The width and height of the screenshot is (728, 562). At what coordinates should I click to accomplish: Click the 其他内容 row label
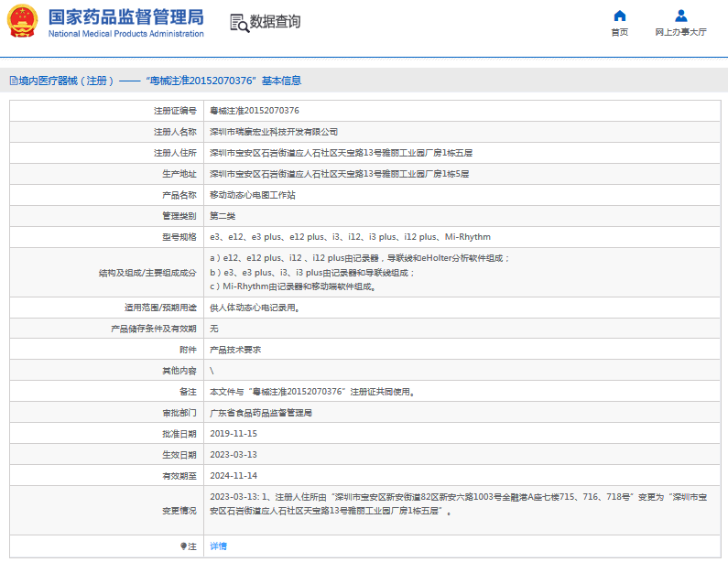179,372
